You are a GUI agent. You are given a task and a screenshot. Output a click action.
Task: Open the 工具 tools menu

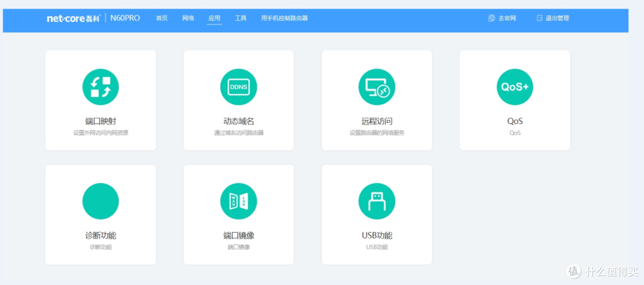pyautogui.click(x=241, y=18)
